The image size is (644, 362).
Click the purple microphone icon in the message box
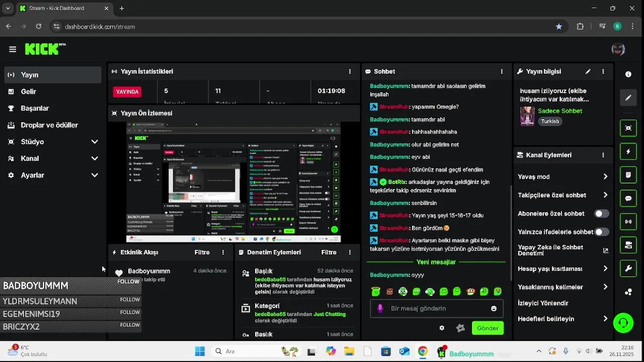click(x=380, y=308)
